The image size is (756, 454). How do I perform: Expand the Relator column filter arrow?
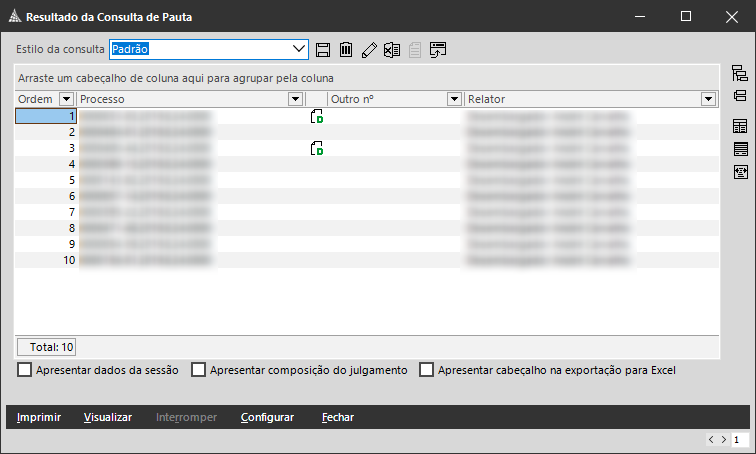(708, 99)
